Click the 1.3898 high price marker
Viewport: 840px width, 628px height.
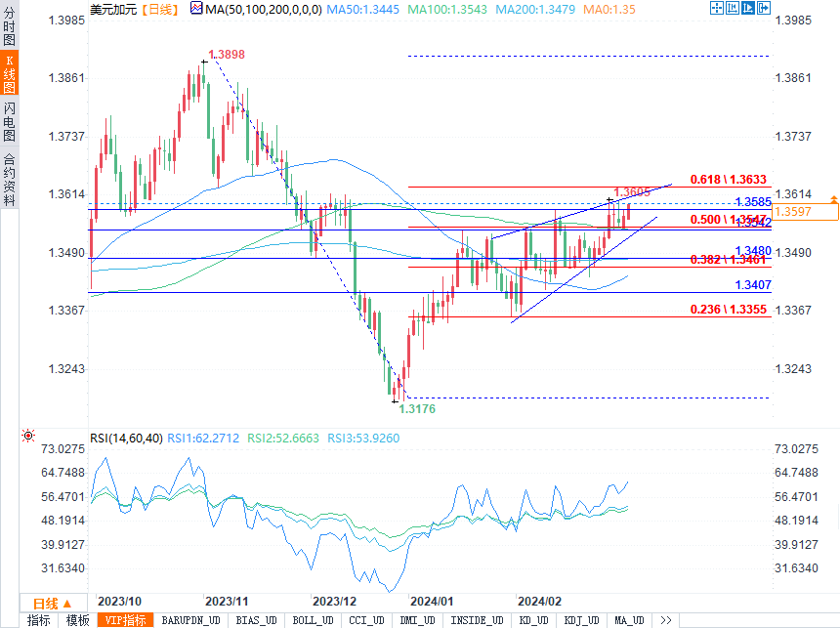pyautogui.click(x=227, y=55)
